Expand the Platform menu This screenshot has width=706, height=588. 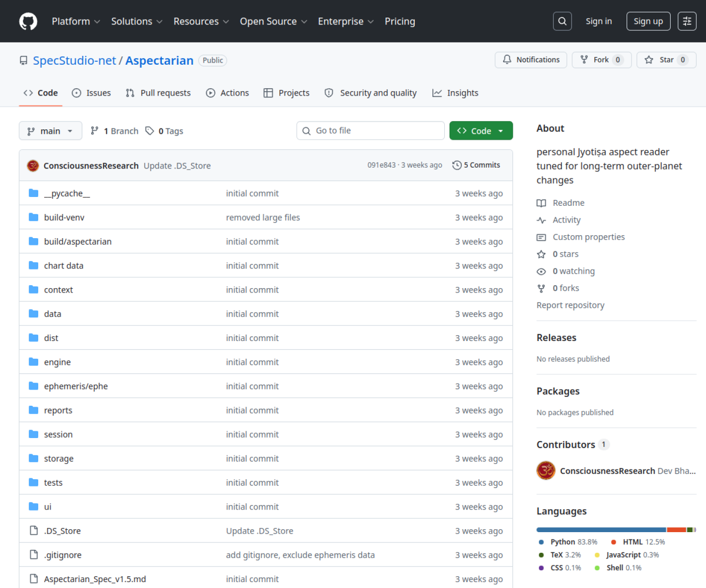76,21
